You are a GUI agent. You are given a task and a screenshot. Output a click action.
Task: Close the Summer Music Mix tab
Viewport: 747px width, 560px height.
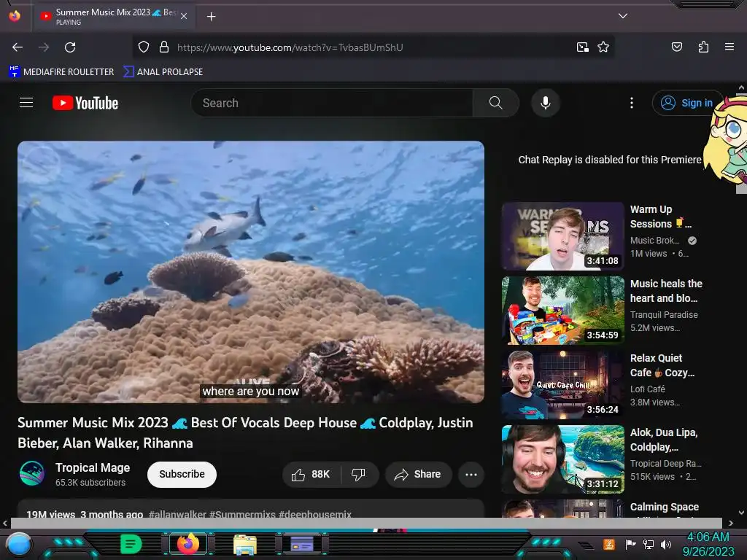(x=184, y=16)
